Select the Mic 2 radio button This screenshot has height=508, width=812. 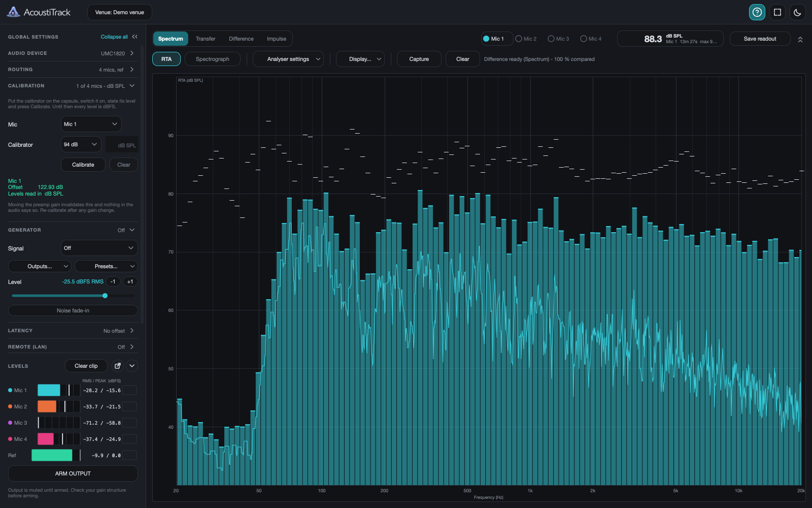pos(526,39)
